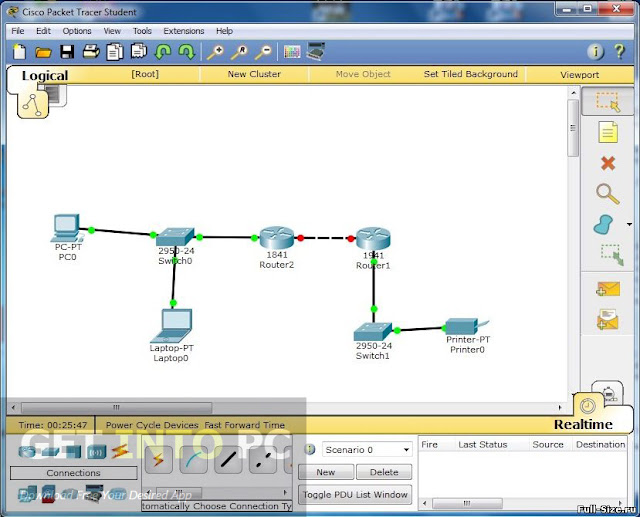Open the Drawing Palette icon
Image resolution: width=640 pixels, height=517 pixels.
[x=292, y=52]
